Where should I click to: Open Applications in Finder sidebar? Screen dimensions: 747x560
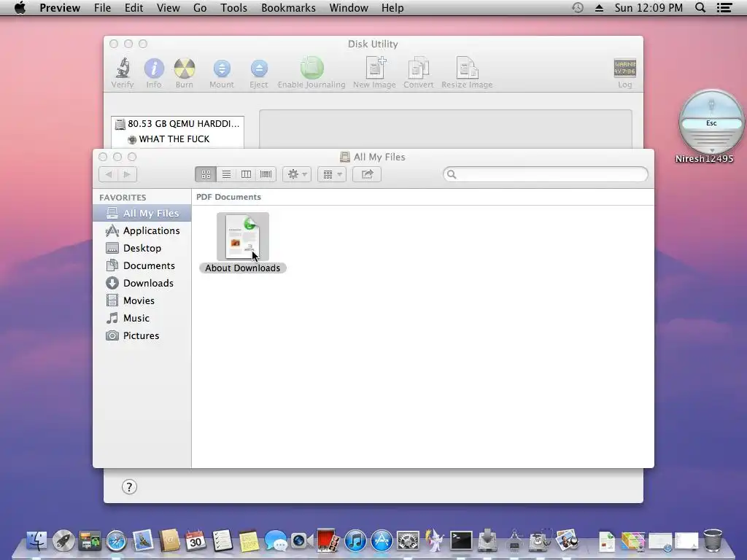click(x=142, y=230)
